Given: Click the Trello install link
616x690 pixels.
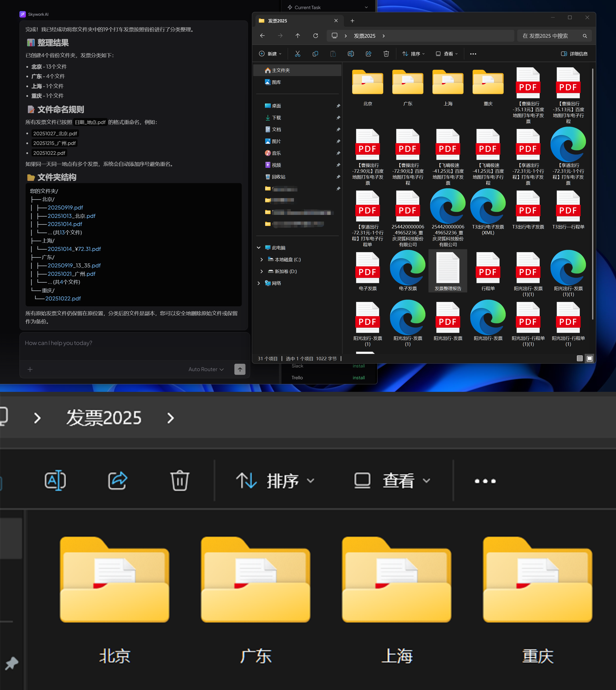Looking at the screenshot, I should [358, 377].
